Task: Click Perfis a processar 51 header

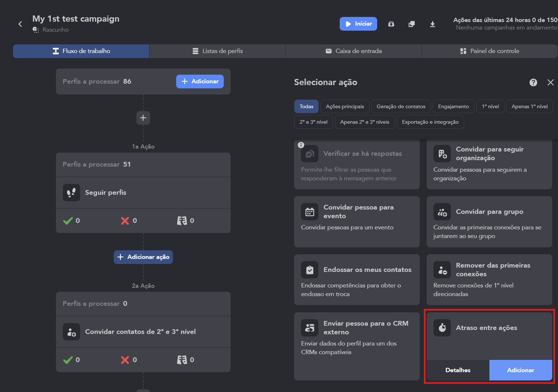Action: click(143, 164)
